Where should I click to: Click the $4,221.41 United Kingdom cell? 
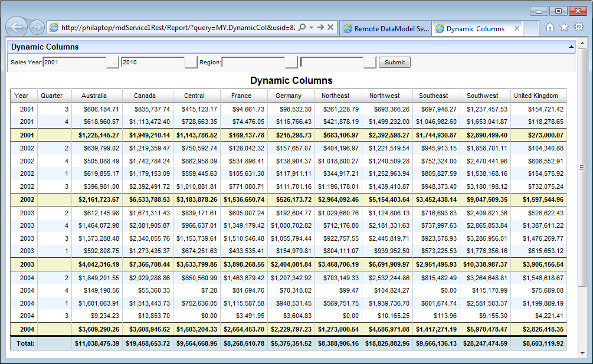point(539,316)
